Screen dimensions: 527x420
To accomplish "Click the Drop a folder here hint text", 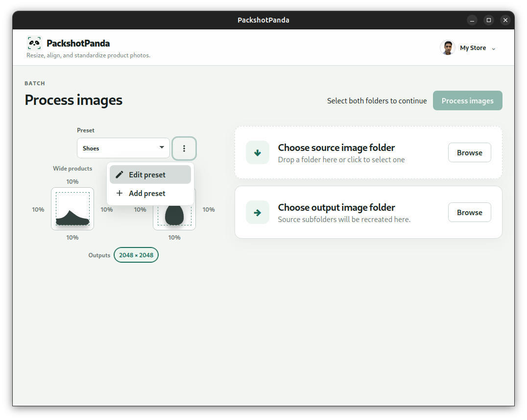I will point(341,160).
